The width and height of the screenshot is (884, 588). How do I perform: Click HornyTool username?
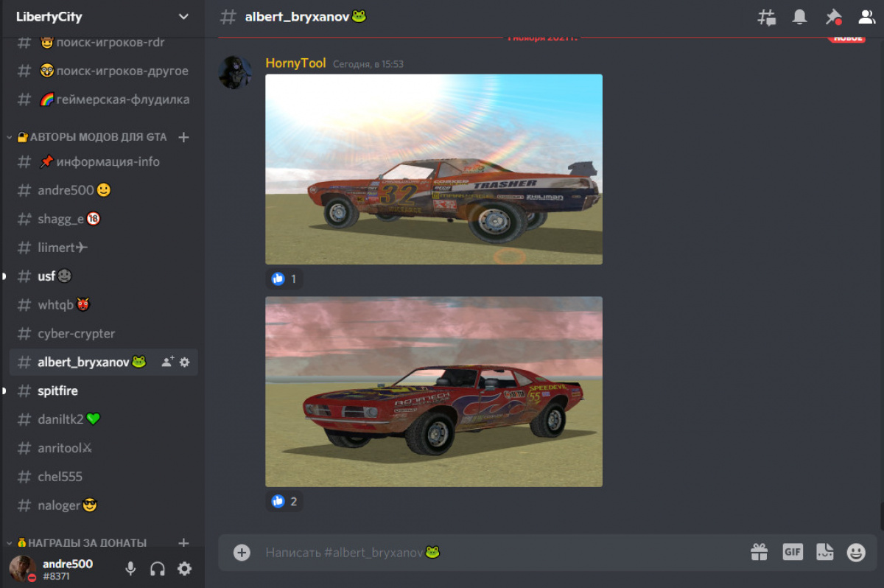pos(295,63)
